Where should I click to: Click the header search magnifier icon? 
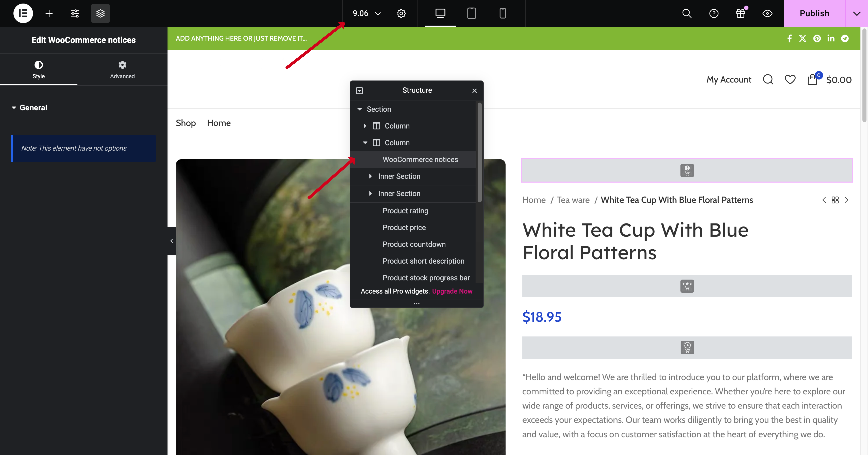point(768,80)
